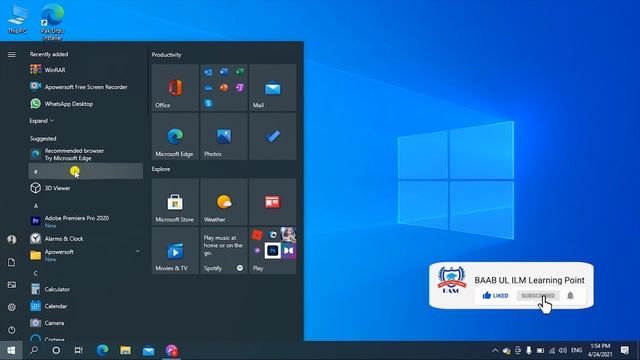Open WinRAR from Recently added
This screenshot has height=360, width=640.
click(x=86, y=70)
